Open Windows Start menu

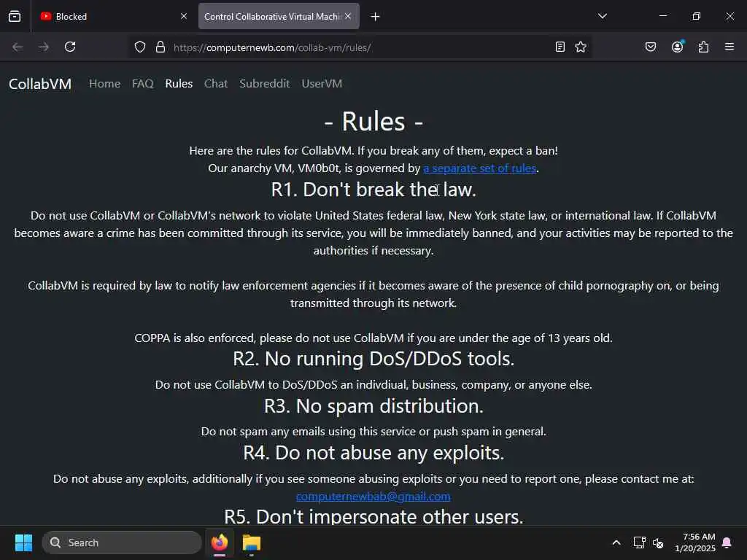pos(23,542)
